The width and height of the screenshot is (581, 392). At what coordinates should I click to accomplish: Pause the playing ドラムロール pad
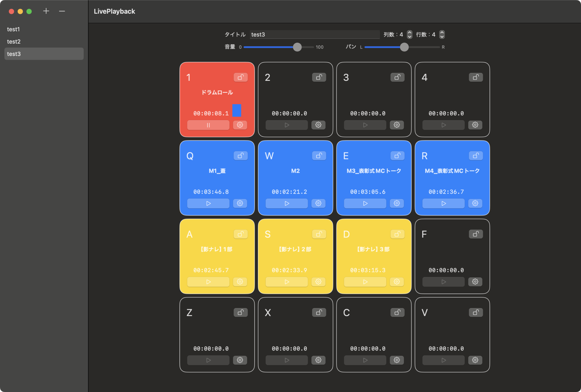point(208,125)
